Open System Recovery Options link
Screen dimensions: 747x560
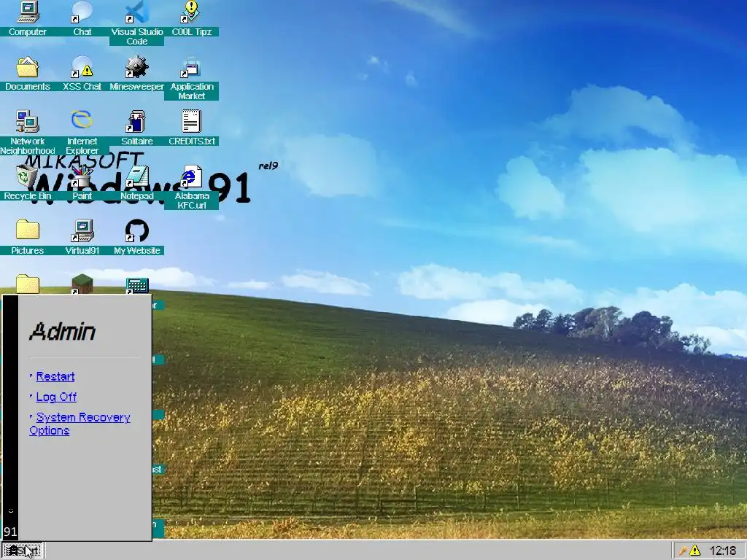point(80,424)
